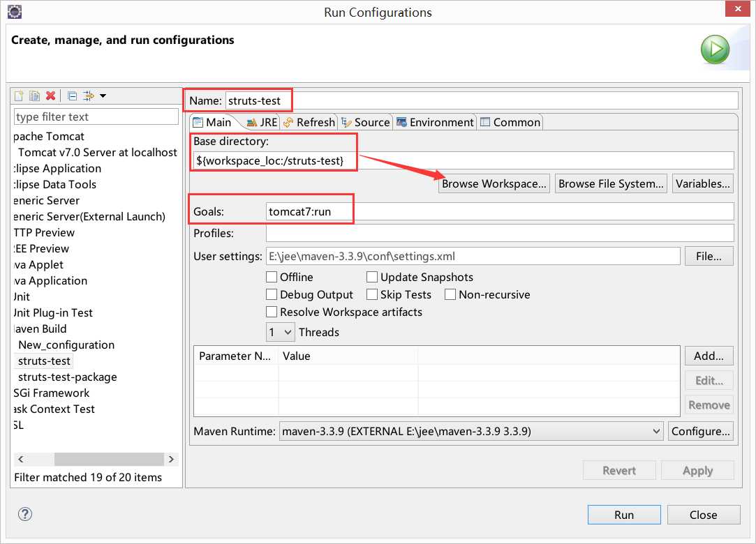Screen dimensions: 756x544
Task: Open the Environment tab
Action: [x=435, y=122]
